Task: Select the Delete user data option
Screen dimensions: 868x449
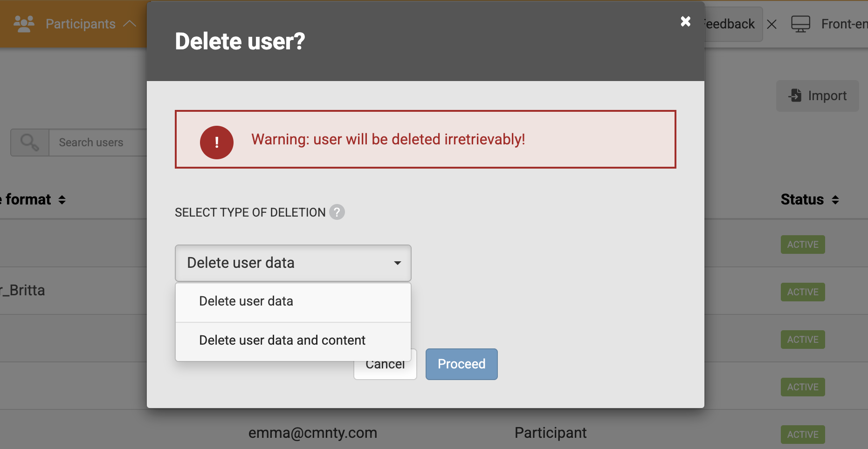Action: pos(246,301)
